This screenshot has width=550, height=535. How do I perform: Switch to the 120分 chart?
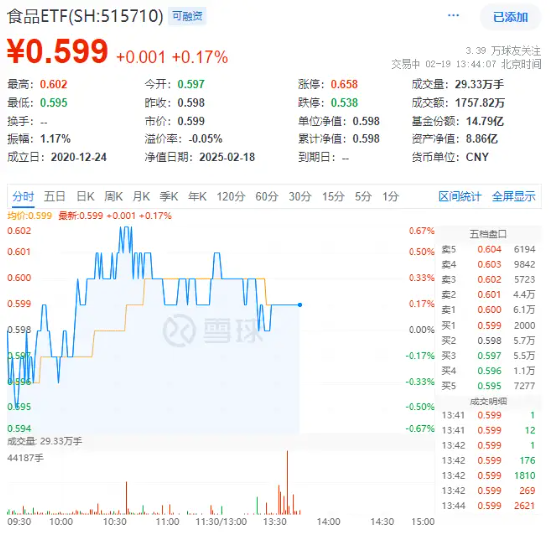(x=230, y=196)
